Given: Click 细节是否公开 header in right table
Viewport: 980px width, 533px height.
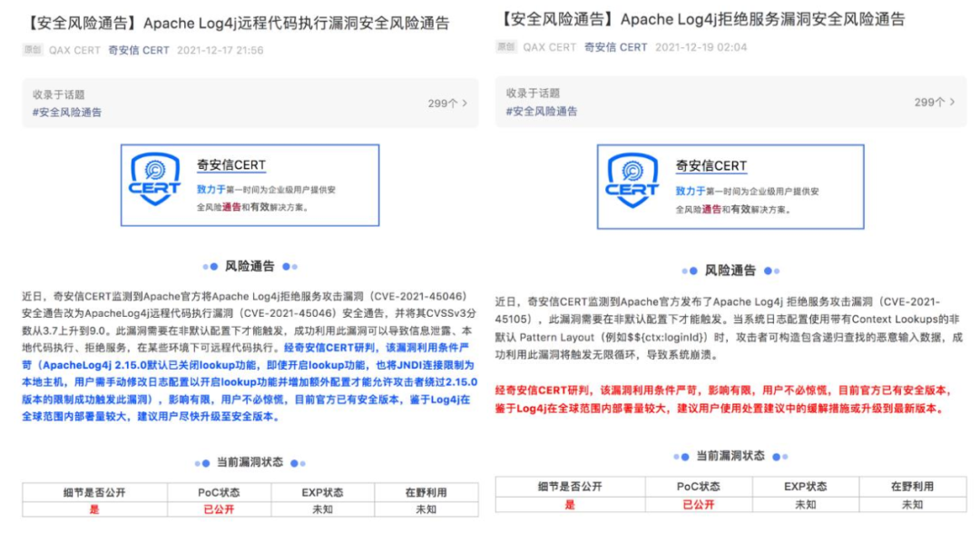Looking at the screenshot, I should coord(570,486).
